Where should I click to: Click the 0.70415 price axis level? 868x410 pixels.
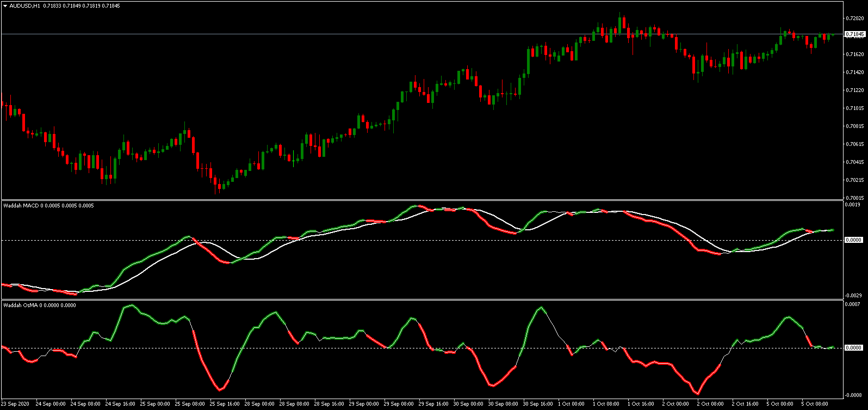tap(855, 162)
